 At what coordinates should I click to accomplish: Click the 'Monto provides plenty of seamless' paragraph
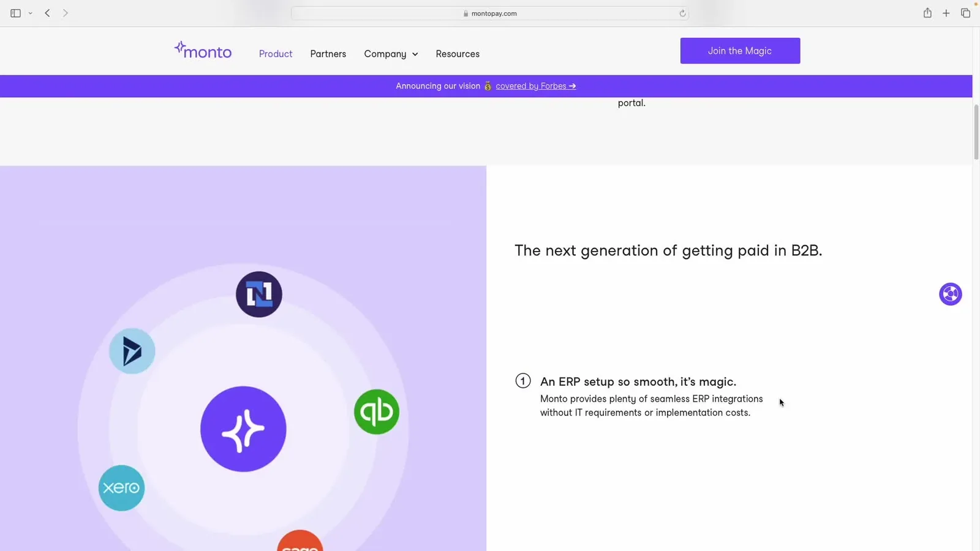click(x=652, y=406)
